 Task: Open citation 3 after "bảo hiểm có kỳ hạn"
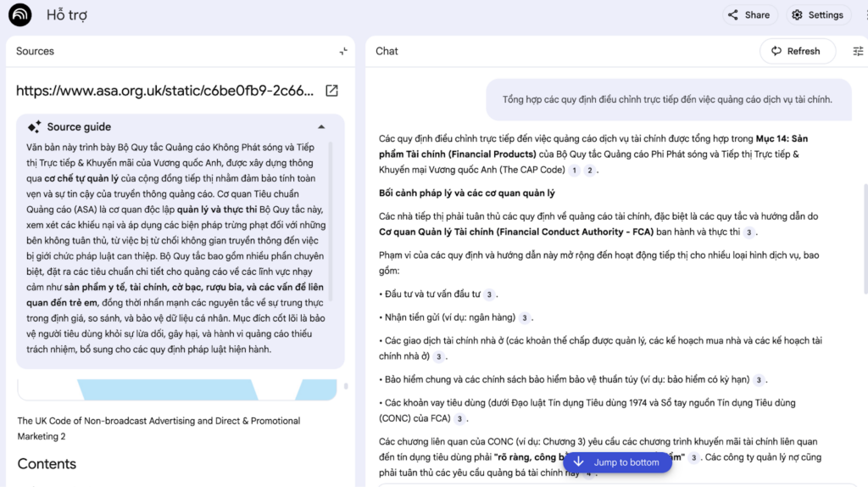[759, 380]
